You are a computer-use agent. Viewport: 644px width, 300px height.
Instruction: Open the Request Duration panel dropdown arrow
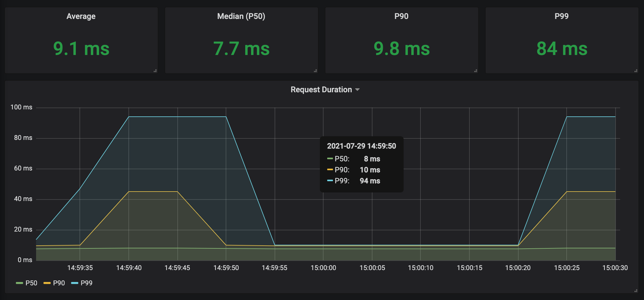pyautogui.click(x=357, y=90)
